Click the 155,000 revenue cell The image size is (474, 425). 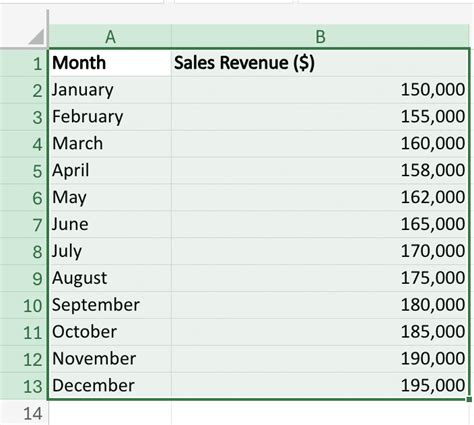(320, 117)
